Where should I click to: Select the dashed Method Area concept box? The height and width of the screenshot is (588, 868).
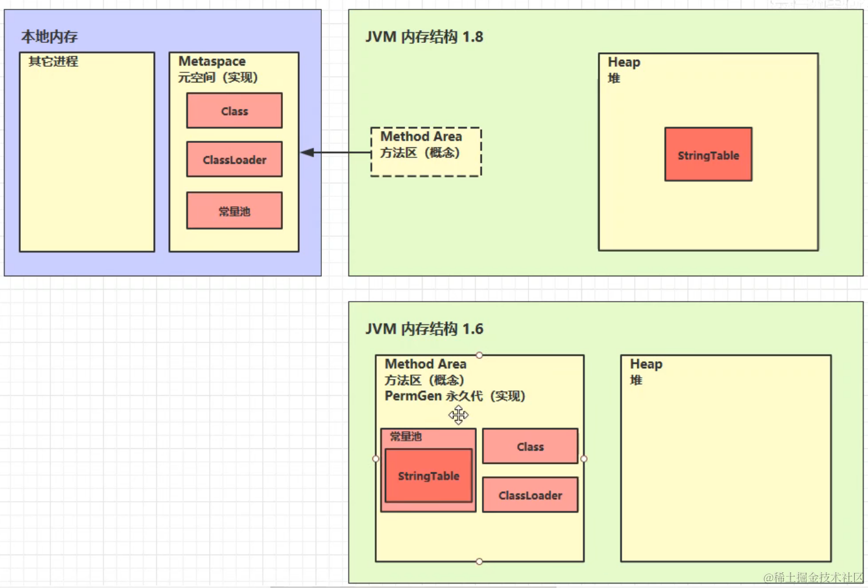[426, 152]
